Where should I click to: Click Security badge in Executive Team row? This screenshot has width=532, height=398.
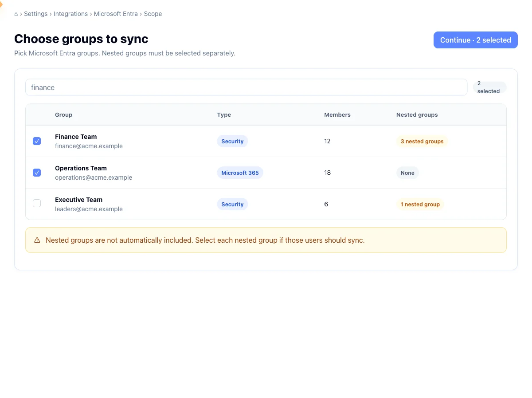point(232,204)
